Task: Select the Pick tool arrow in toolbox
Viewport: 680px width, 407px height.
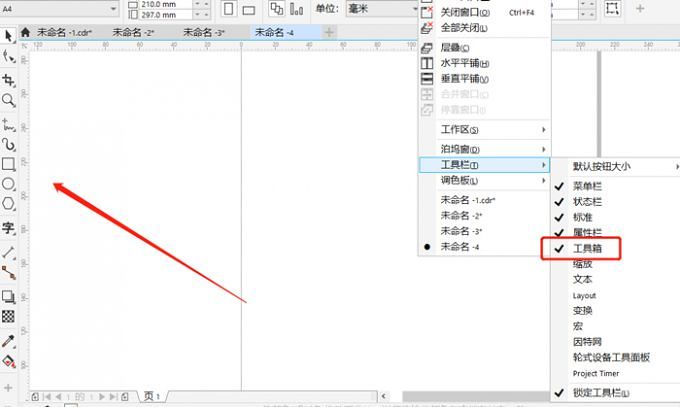Action: (x=8, y=36)
